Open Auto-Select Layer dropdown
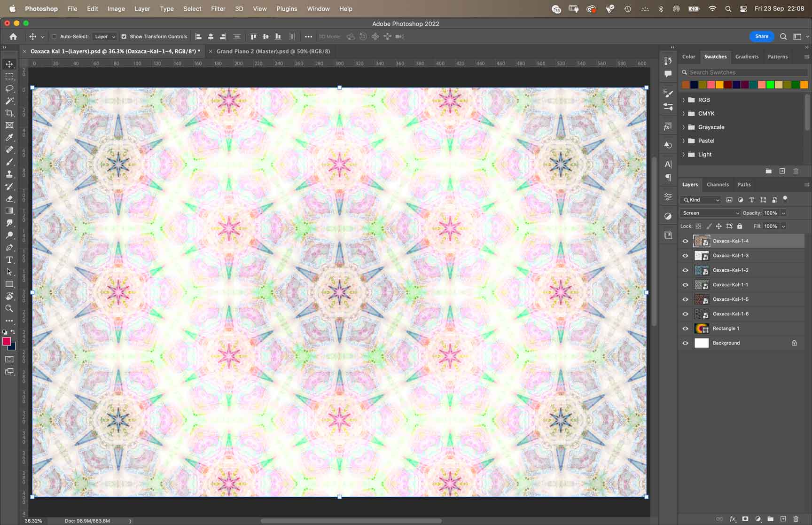The image size is (812, 525). (x=104, y=36)
